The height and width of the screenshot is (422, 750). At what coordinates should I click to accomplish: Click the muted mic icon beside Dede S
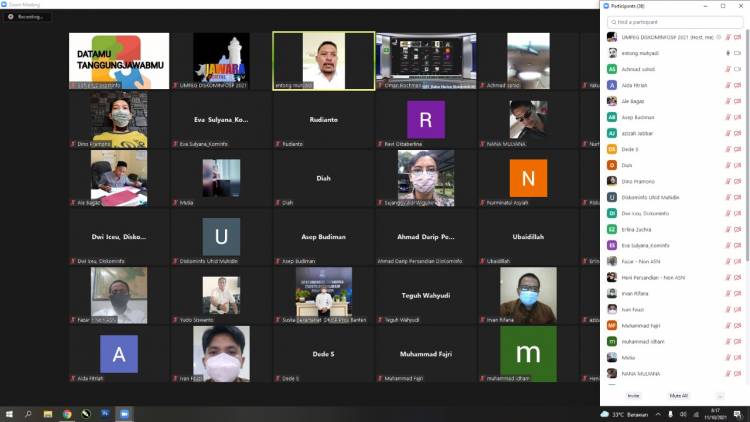(x=727, y=149)
